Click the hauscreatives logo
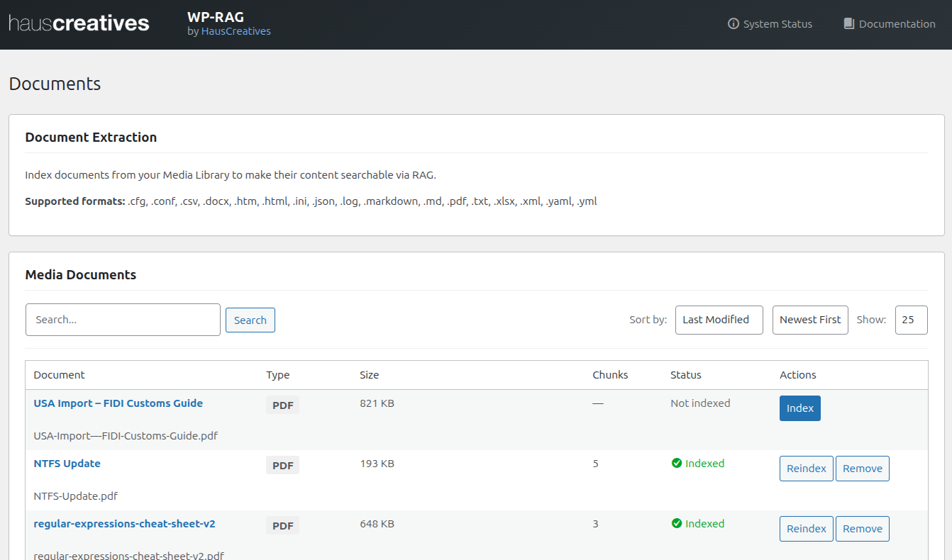 79,23
